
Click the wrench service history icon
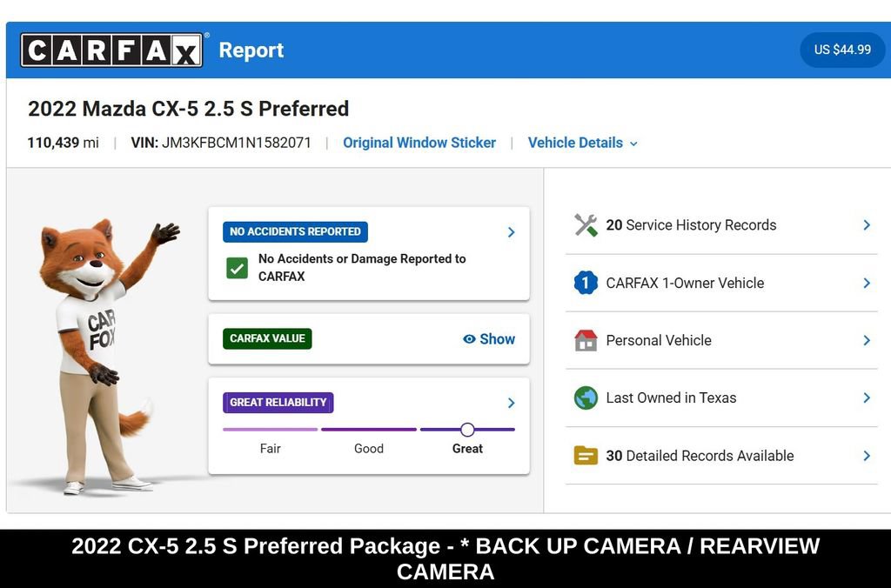pyautogui.click(x=586, y=225)
